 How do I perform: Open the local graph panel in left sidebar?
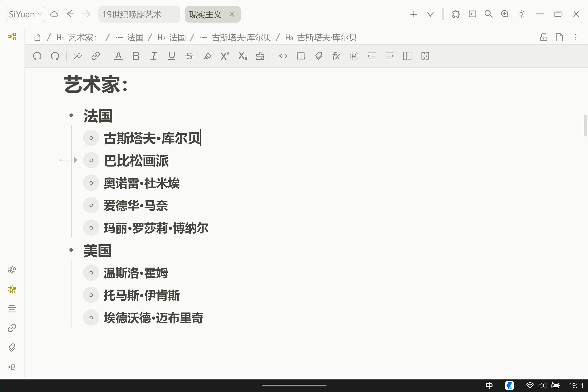click(12, 289)
